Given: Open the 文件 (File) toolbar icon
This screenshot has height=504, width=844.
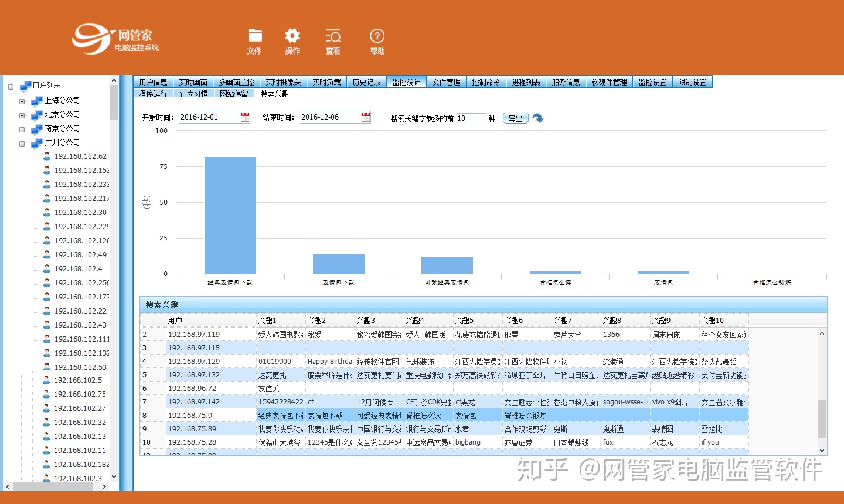Looking at the screenshot, I should (254, 36).
